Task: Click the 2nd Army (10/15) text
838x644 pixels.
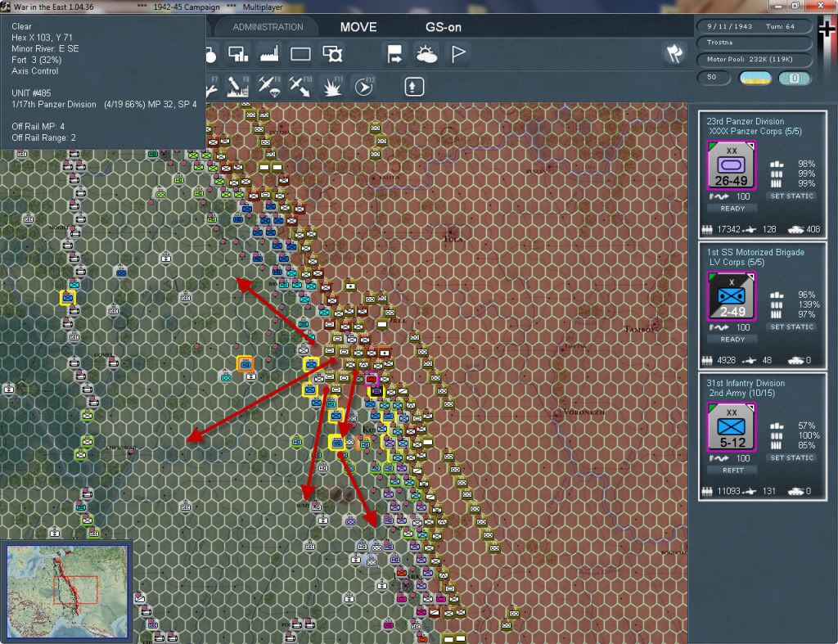Action: point(741,394)
